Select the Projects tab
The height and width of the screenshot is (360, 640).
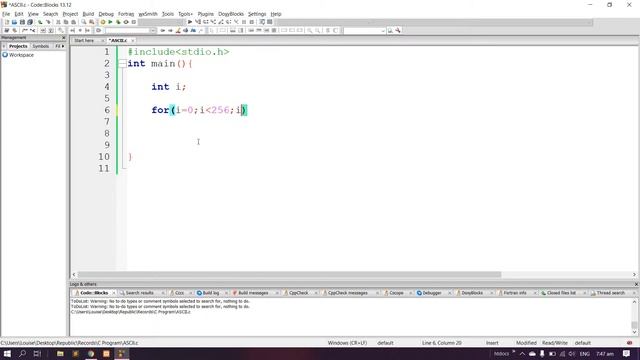pyautogui.click(x=18, y=46)
